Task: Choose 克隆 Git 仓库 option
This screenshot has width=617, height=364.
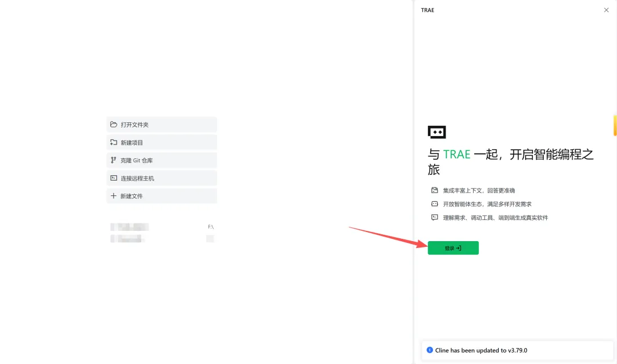Action: pos(161,160)
